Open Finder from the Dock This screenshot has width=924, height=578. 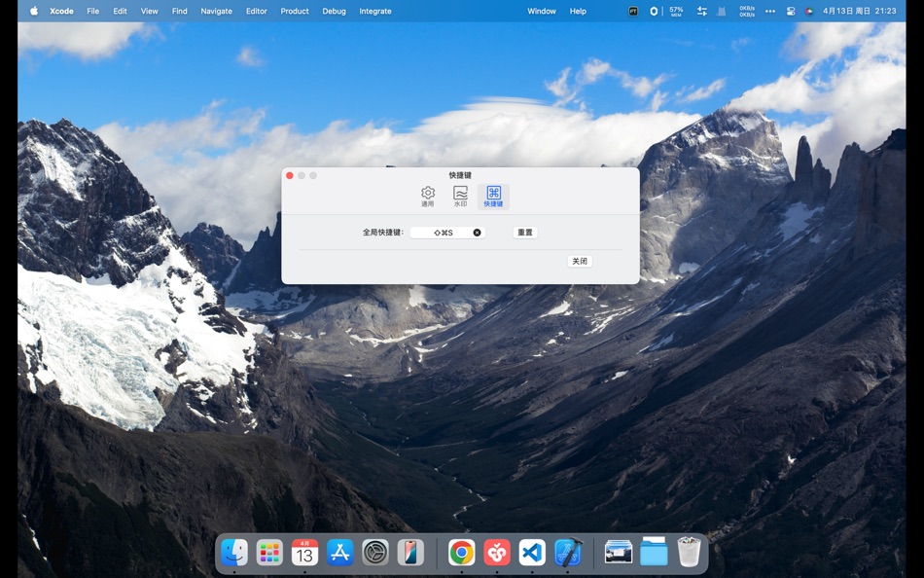point(234,552)
